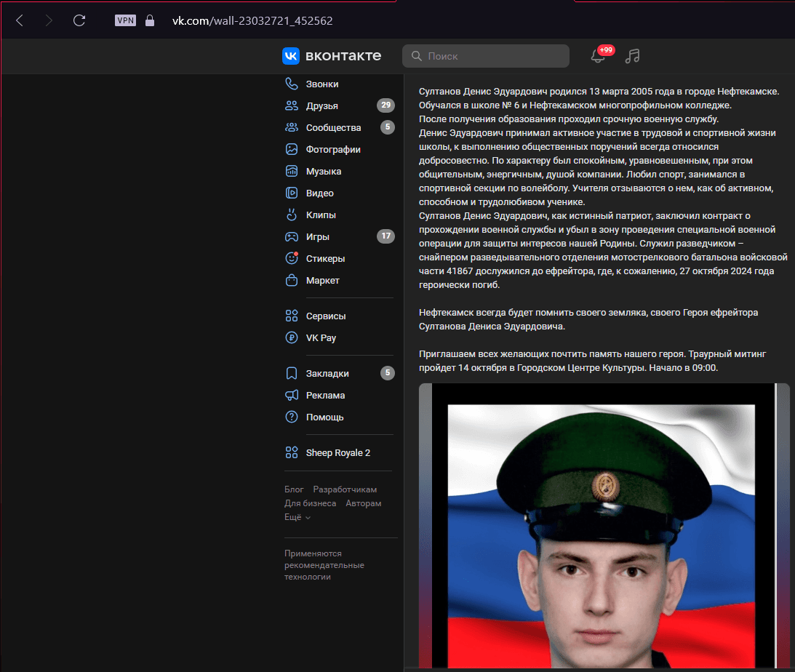Open the music note player icon
The width and height of the screenshot is (795, 672).
point(632,56)
